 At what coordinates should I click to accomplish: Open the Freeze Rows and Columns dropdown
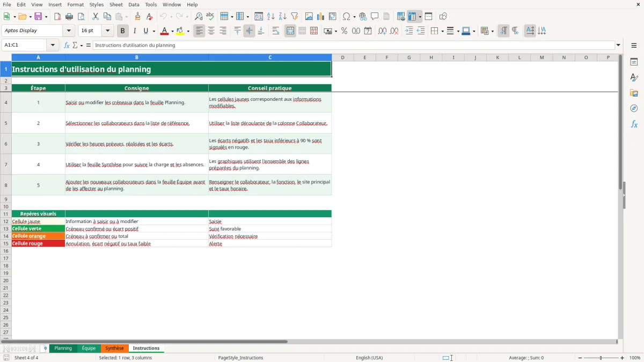[420, 17]
